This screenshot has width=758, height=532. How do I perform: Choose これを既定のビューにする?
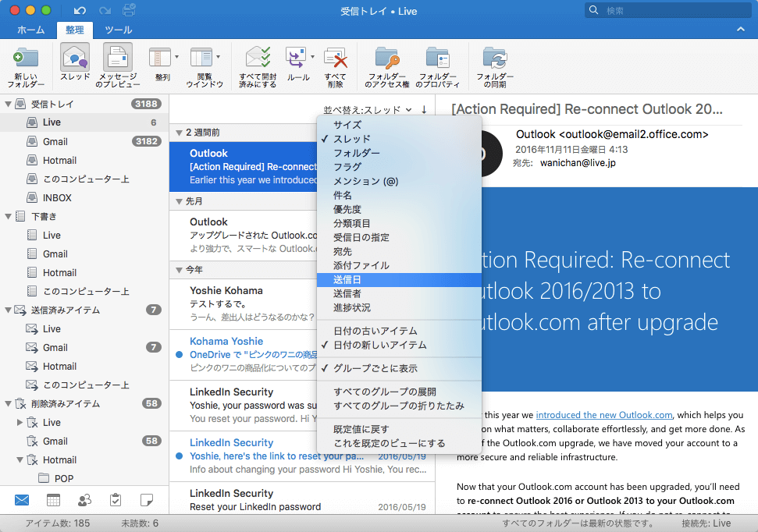click(x=400, y=443)
